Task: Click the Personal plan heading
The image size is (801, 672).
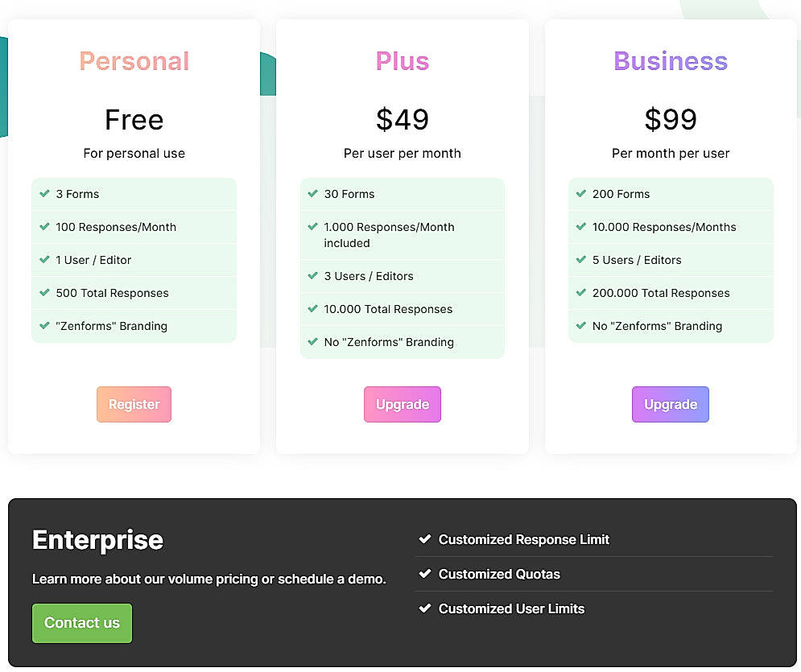Action: coord(134,61)
